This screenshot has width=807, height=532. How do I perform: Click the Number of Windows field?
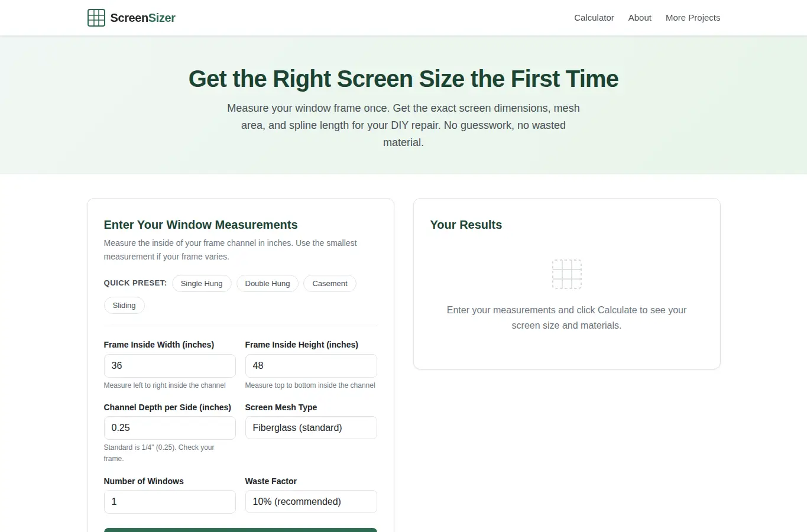(x=170, y=502)
